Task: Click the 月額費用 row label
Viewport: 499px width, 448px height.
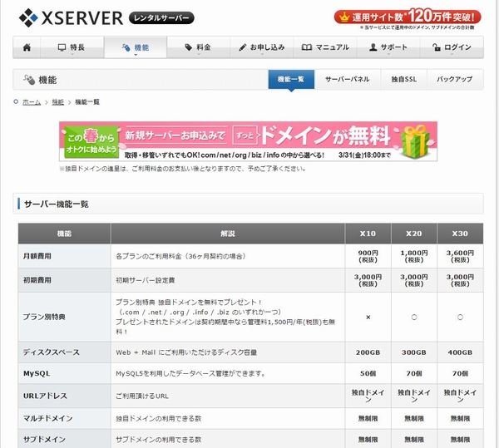Action: 37,256
